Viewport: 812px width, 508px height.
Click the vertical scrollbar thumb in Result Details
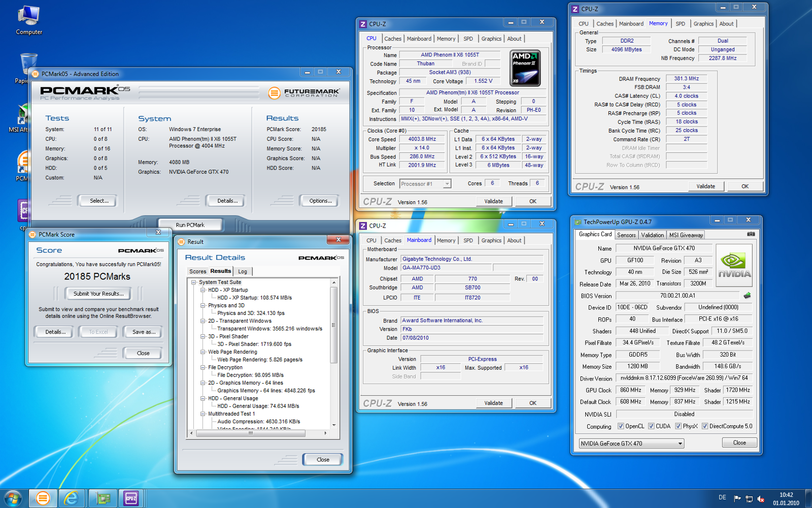pos(333,325)
